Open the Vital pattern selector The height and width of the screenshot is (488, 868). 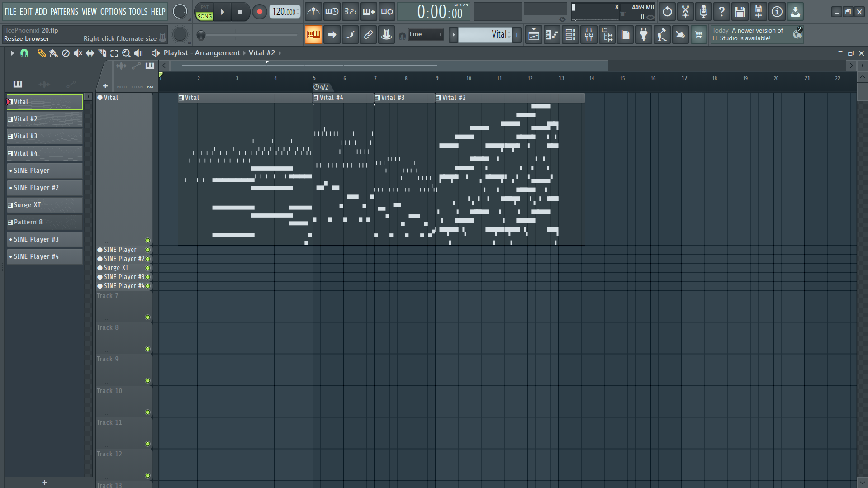[x=485, y=34]
